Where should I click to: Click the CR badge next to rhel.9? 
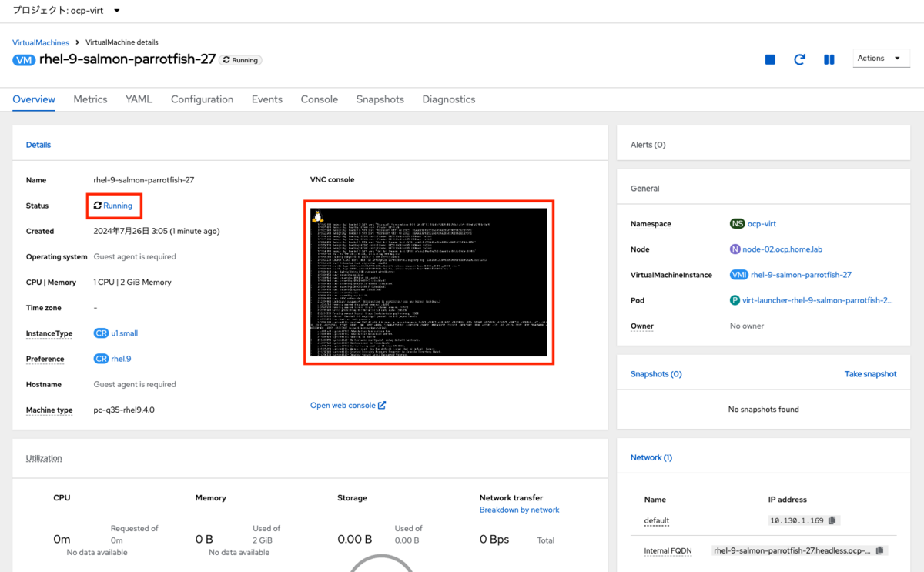[101, 359]
